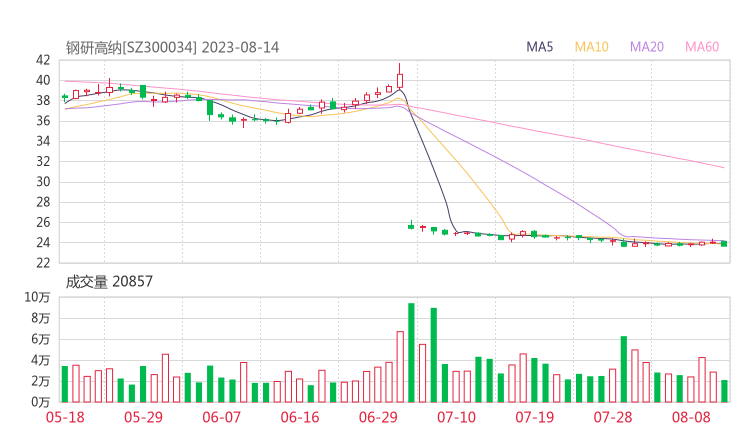Click the 07-19 date axis label
The width and height of the screenshot is (740, 440).
pos(535,417)
